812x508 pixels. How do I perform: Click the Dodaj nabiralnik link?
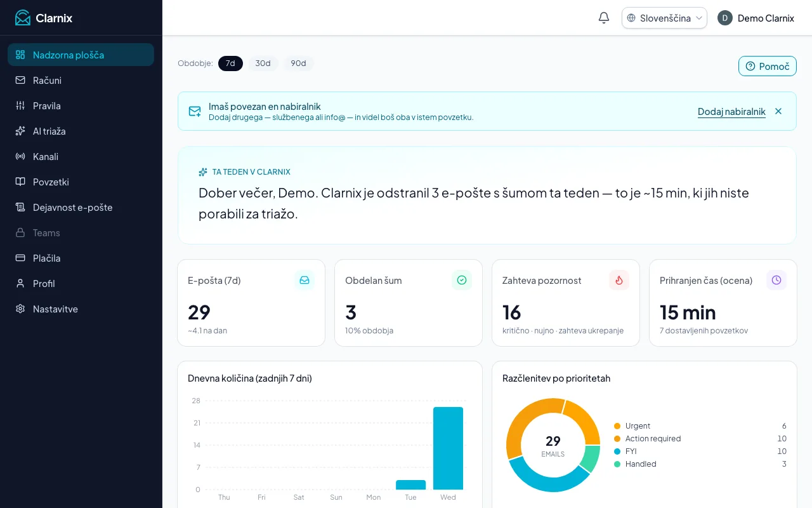click(x=731, y=112)
